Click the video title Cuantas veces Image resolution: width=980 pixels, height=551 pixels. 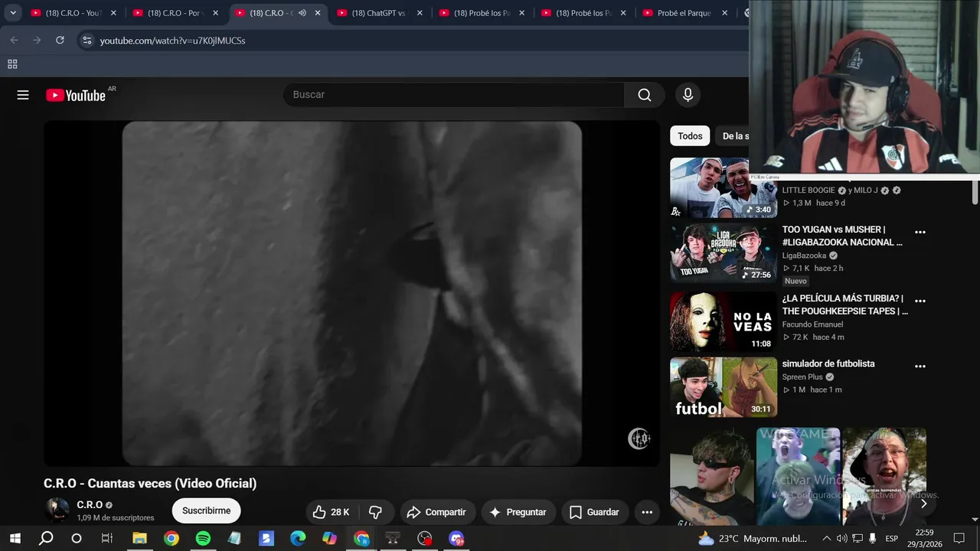[x=150, y=484]
